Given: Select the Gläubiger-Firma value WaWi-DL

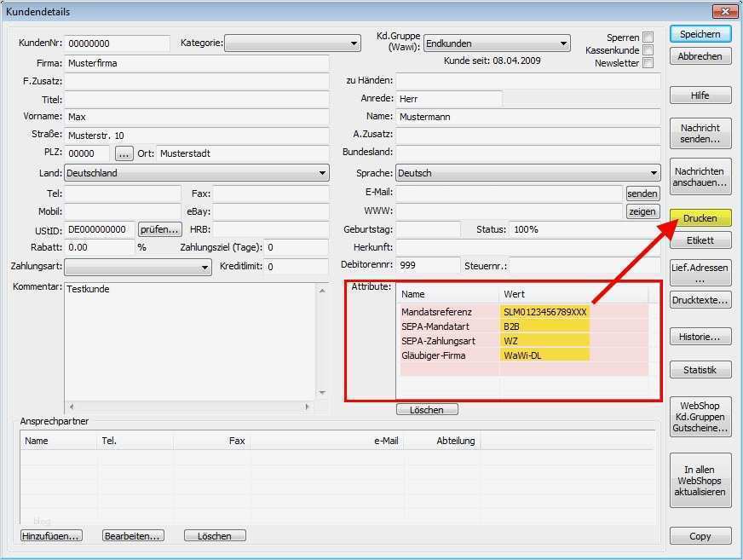Looking at the screenshot, I should tap(544, 355).
